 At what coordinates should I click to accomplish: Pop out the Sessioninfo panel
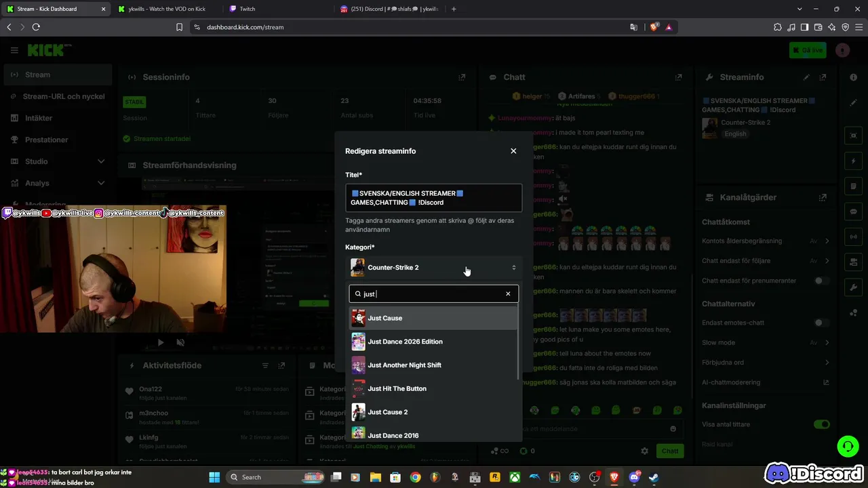462,77
